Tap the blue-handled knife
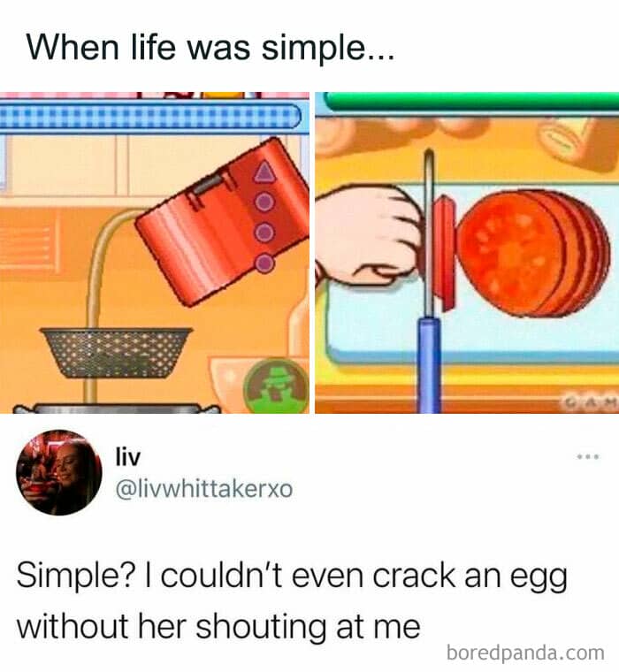The width and height of the screenshot is (619, 672). pos(430,280)
